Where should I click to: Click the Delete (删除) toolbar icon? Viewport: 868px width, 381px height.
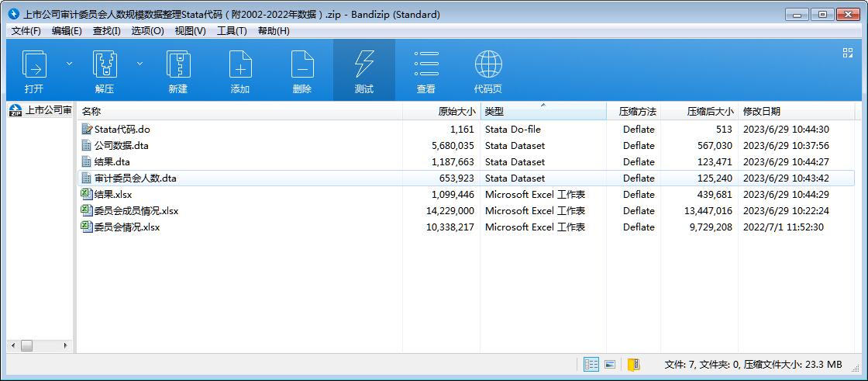coord(302,64)
